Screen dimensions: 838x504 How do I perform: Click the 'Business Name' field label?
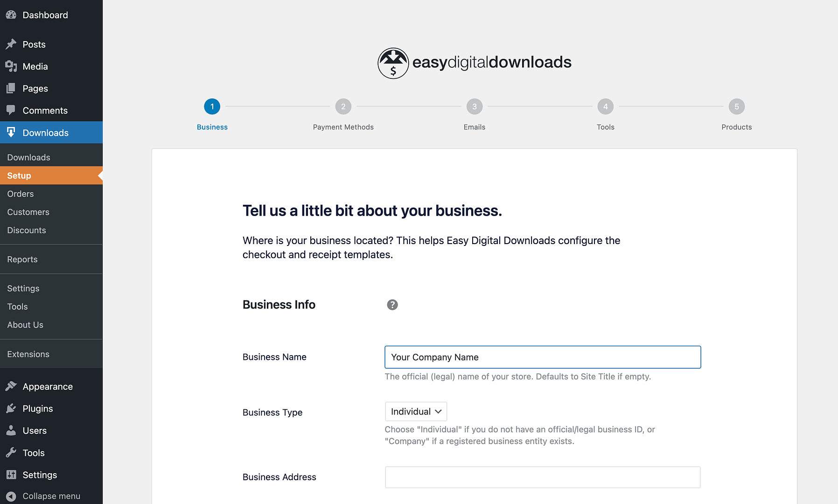point(274,357)
